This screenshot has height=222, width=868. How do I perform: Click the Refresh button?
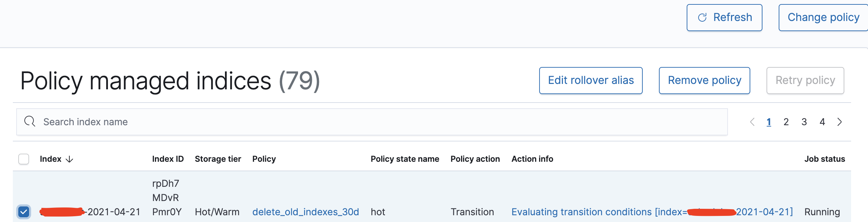724,18
